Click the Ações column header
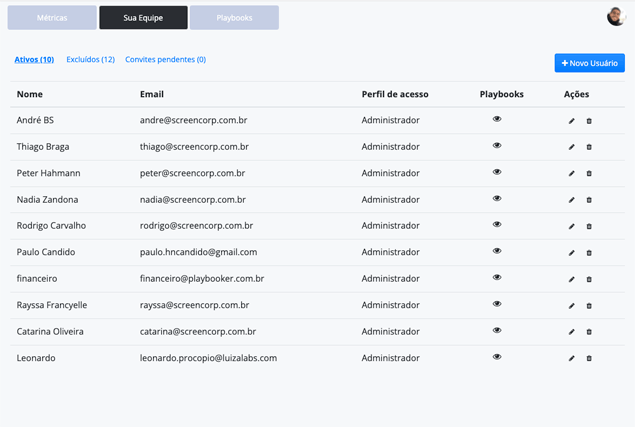The width and height of the screenshot is (635, 441). click(576, 94)
